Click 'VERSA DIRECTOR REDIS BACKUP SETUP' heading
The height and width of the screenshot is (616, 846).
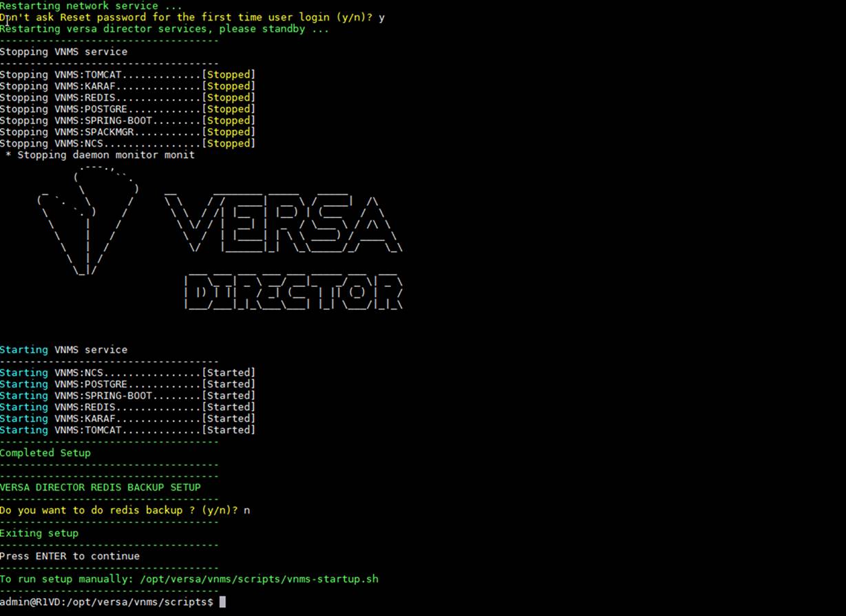pos(101,487)
